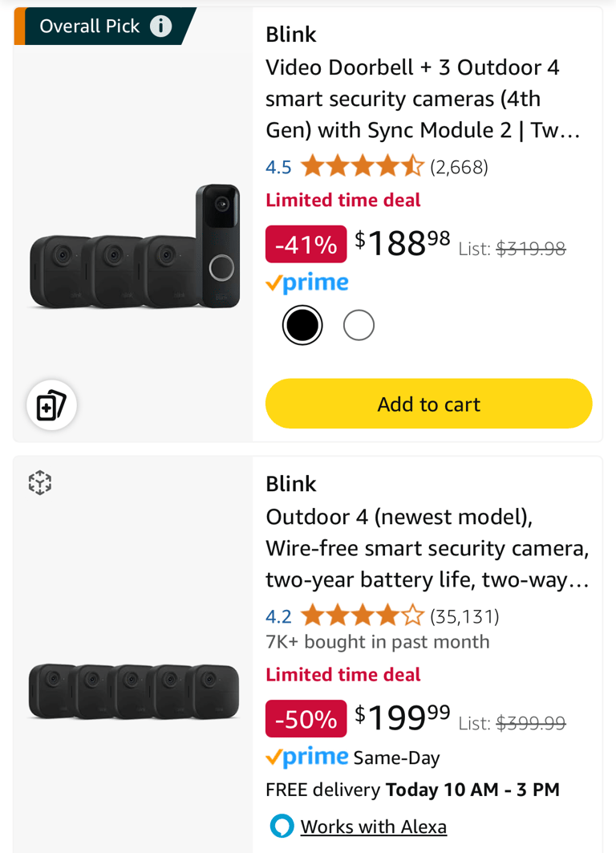Open the Works with Alexa link

point(374,827)
